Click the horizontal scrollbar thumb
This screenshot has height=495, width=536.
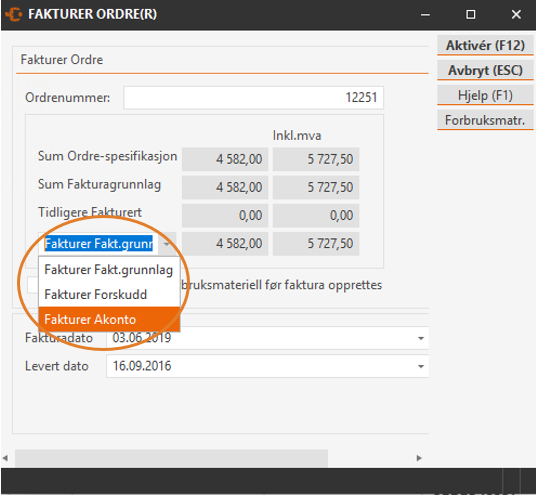(171, 458)
